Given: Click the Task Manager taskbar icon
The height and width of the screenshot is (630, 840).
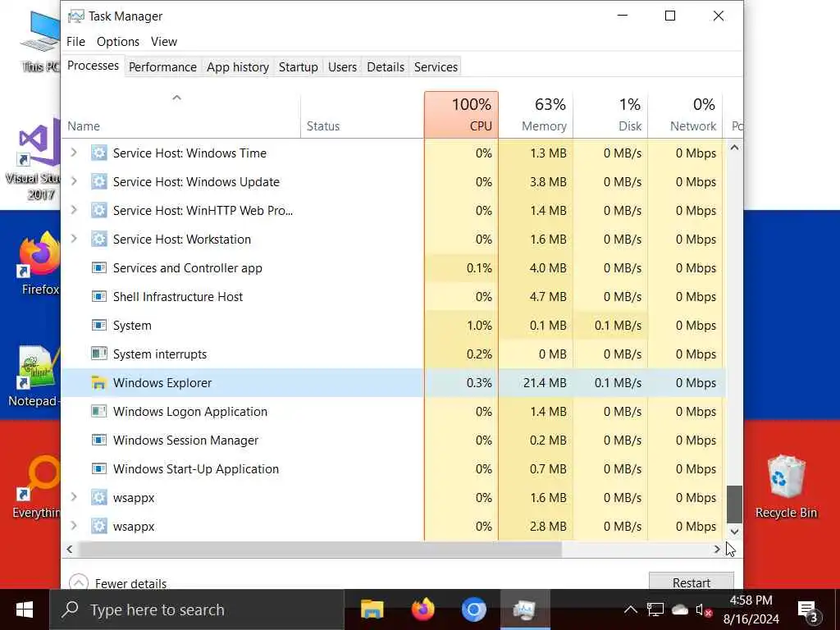Looking at the screenshot, I should coord(525,609).
